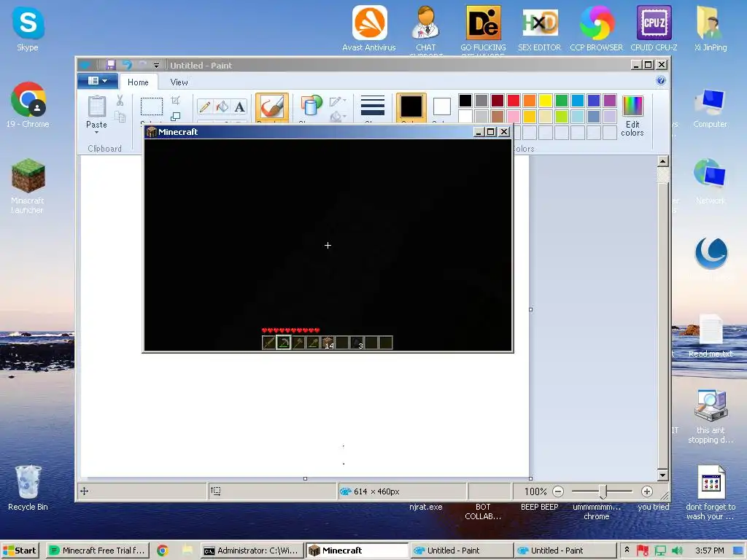Click zoom in plus button in Paint
Screen dimensions: 747x560
(x=646, y=491)
